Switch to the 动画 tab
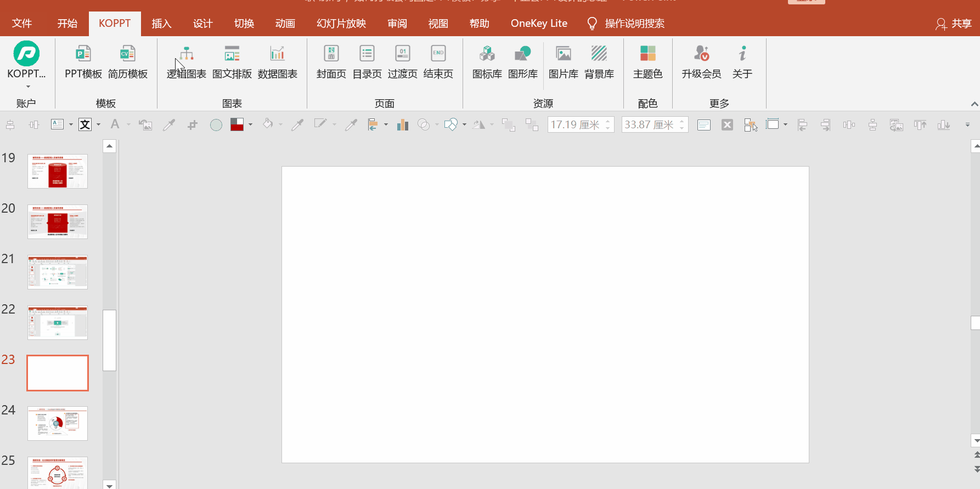Viewport: 980px width, 489px height. (x=285, y=24)
